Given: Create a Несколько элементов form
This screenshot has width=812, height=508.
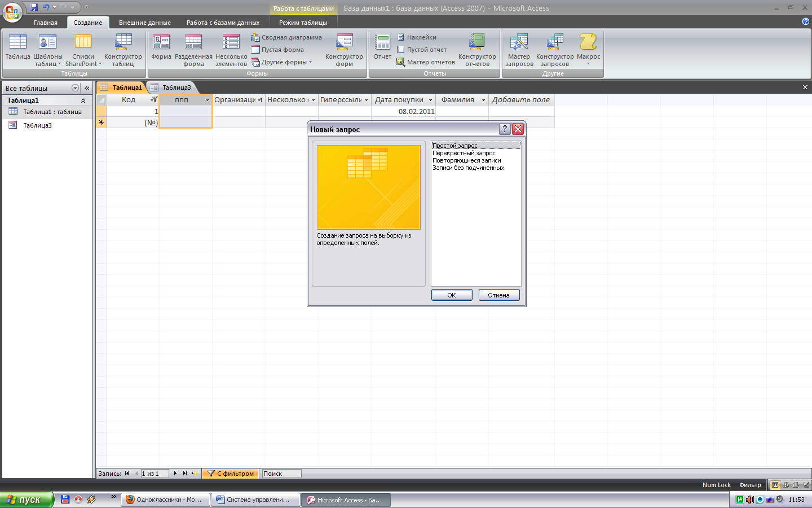Looking at the screenshot, I should 231,50.
